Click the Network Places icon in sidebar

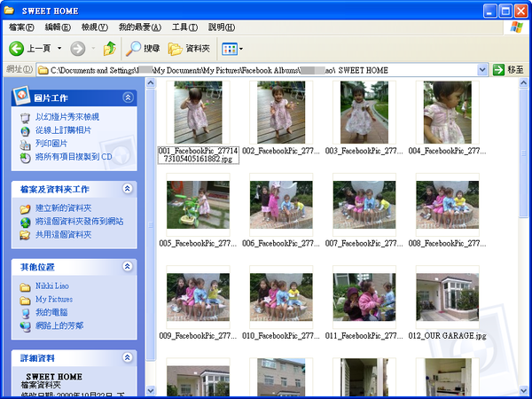pyautogui.click(x=25, y=326)
